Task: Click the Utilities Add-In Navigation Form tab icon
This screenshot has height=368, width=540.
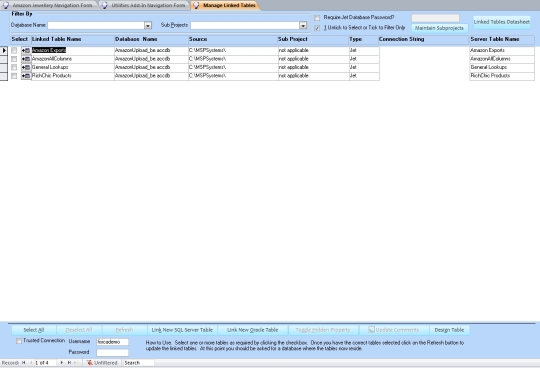Action: [104, 5]
